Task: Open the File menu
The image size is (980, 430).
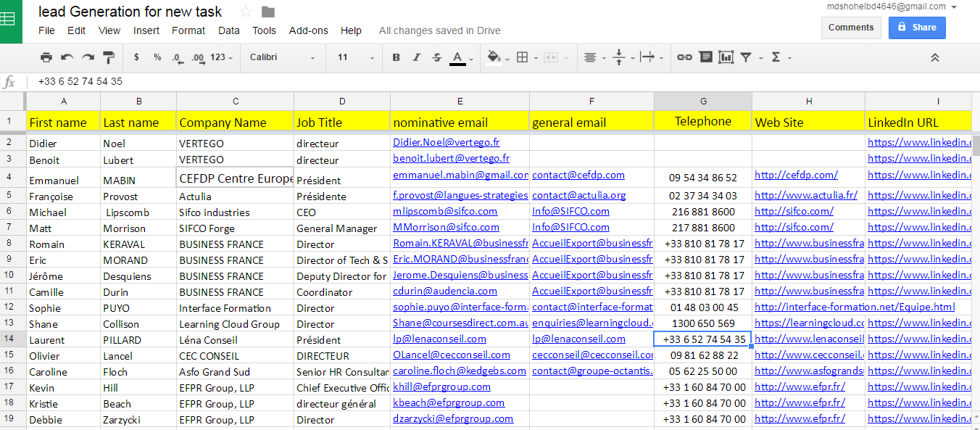Action: coord(46,30)
